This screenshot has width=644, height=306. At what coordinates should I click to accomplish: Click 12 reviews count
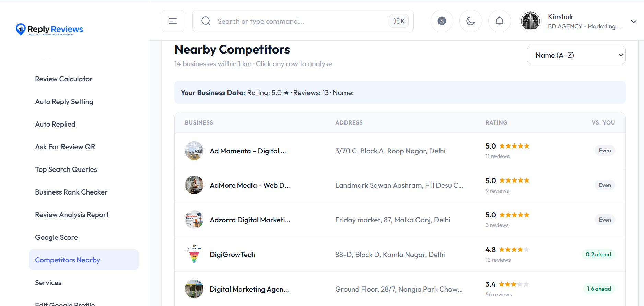tap(498, 260)
